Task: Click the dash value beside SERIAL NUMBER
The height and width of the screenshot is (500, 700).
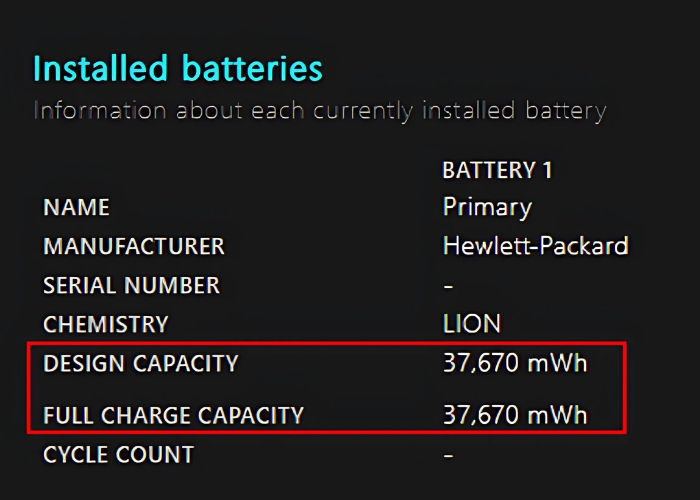Action: pyautogui.click(x=448, y=286)
